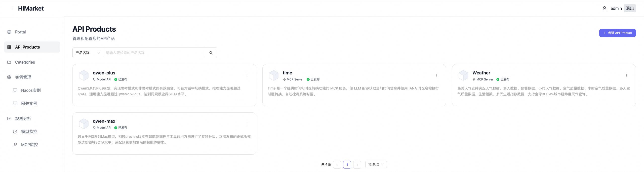The height and width of the screenshot is (172, 644).
Task: Collapse the sidebar with the hamburger icon
Action: click(12, 8)
